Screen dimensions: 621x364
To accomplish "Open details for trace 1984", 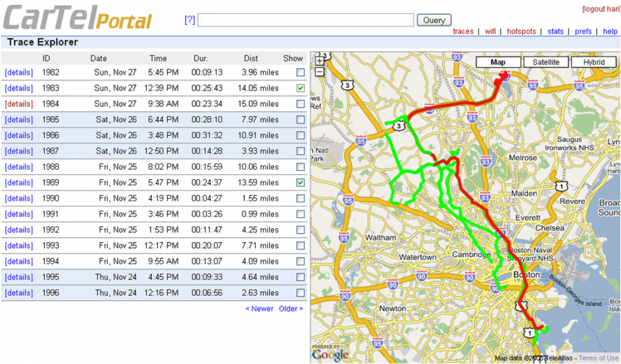I will tap(19, 103).
